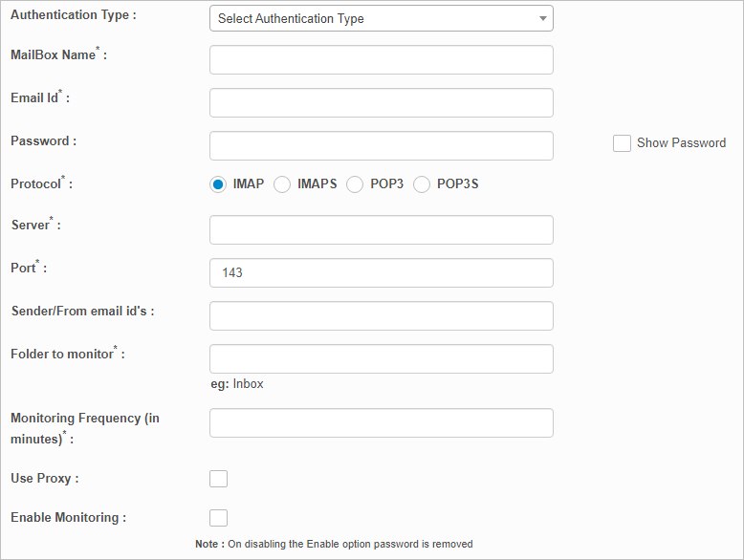Enable the Show Password checkbox

point(622,142)
